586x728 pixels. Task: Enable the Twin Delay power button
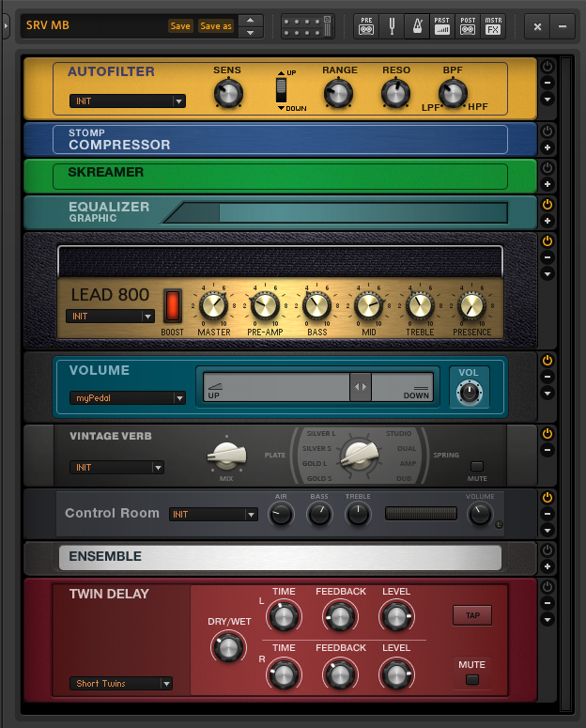(547, 586)
